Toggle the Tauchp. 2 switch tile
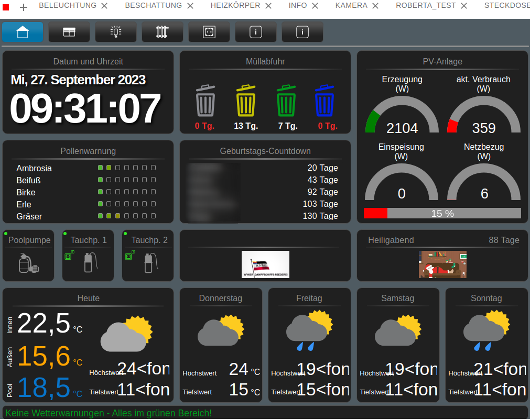This screenshot has height=420, width=530. tap(148, 256)
